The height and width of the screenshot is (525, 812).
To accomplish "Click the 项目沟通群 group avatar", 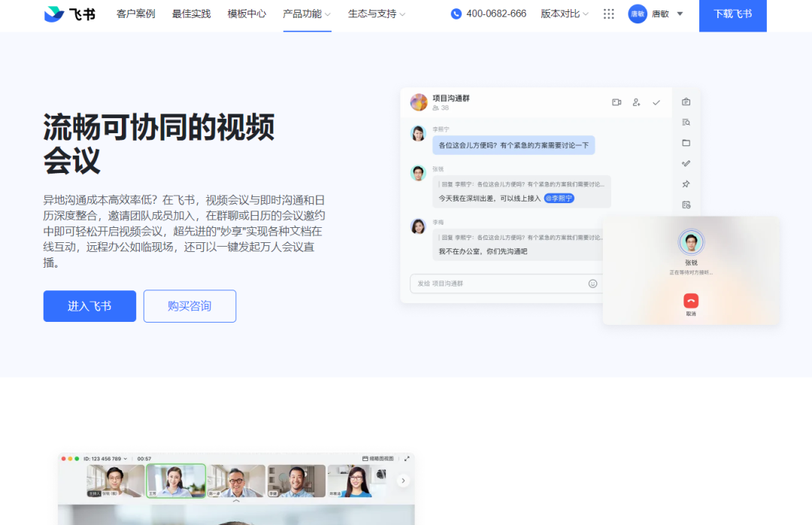I will point(419,102).
